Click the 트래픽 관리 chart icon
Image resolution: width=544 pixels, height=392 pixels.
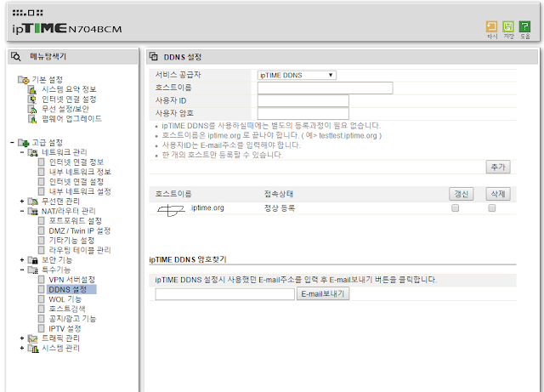(33, 338)
